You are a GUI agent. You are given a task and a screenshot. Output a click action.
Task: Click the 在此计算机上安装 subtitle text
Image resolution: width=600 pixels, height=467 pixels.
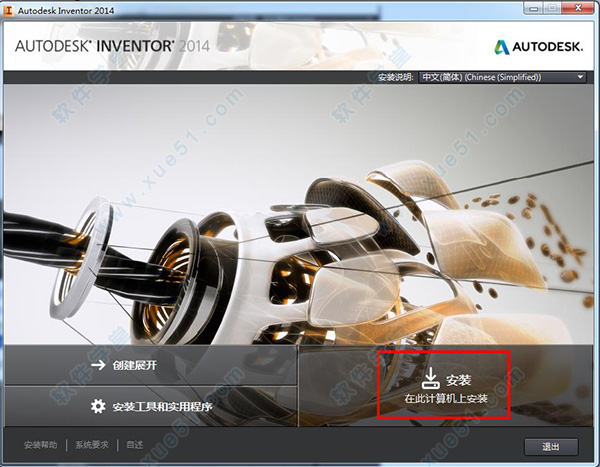pyautogui.click(x=446, y=399)
